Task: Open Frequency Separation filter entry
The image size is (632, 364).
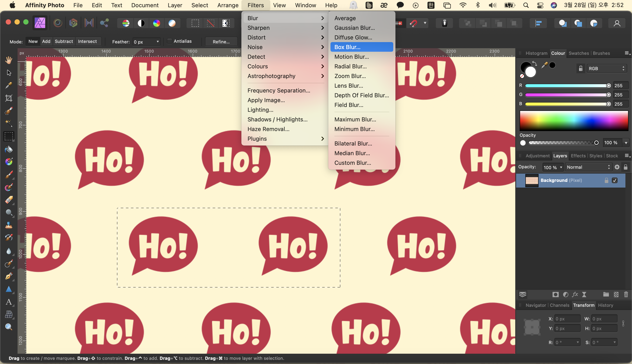Action: point(278,91)
